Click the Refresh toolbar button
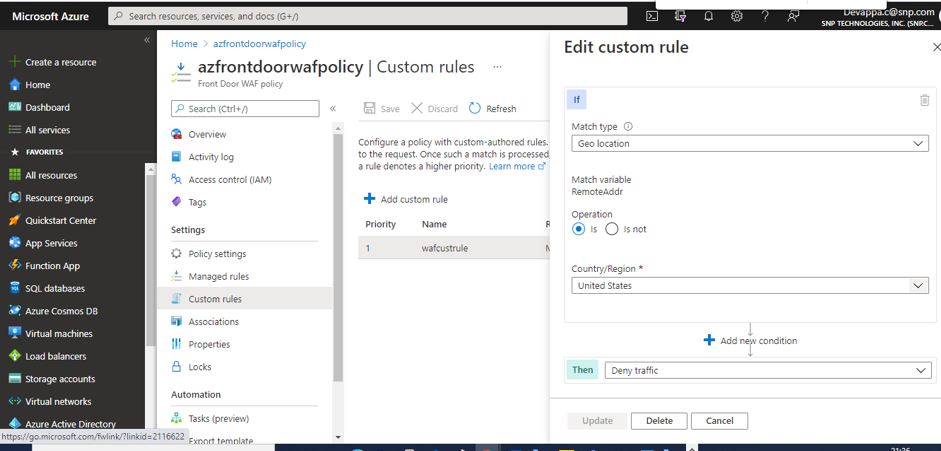Image resolution: width=941 pixels, height=451 pixels. [x=492, y=109]
